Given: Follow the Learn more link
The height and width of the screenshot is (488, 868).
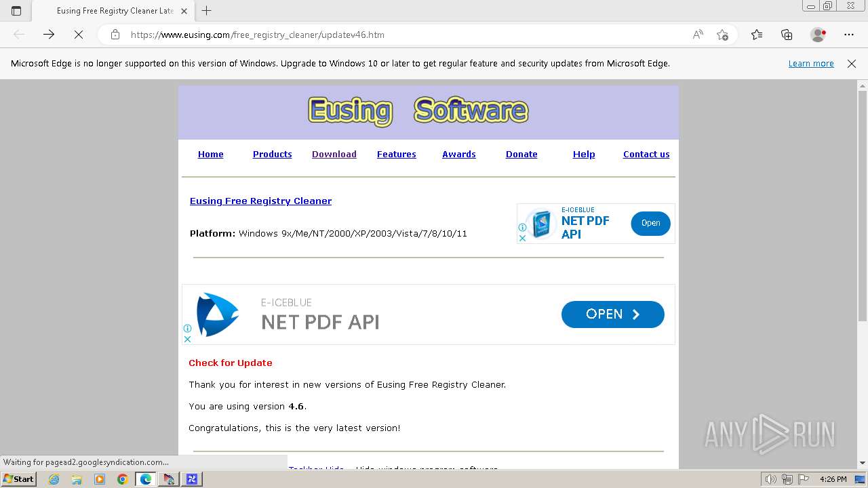Looking at the screenshot, I should click(811, 64).
